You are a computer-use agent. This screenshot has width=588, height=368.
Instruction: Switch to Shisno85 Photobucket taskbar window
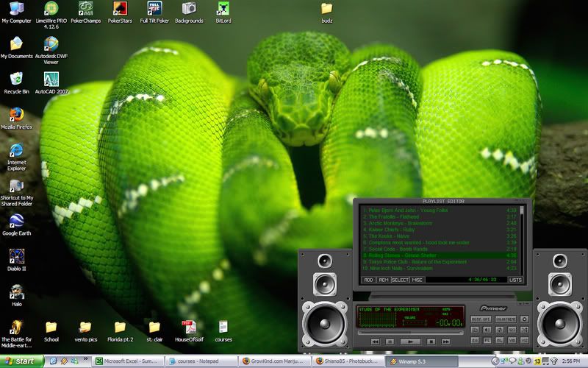click(348, 361)
